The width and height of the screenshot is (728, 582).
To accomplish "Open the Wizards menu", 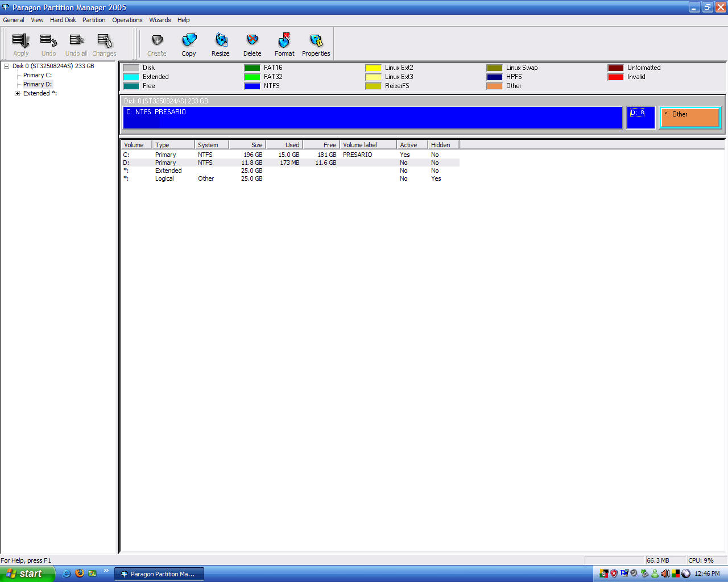I will click(x=160, y=20).
